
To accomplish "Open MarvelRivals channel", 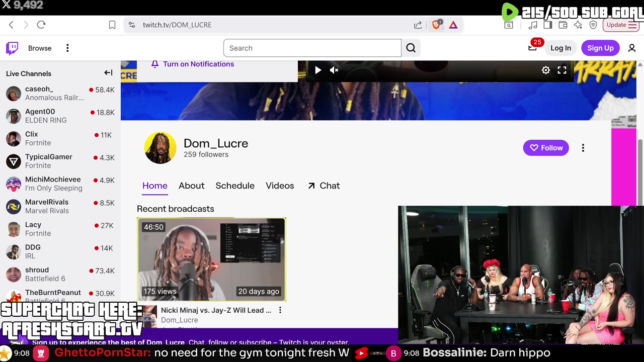I will click(x=60, y=206).
